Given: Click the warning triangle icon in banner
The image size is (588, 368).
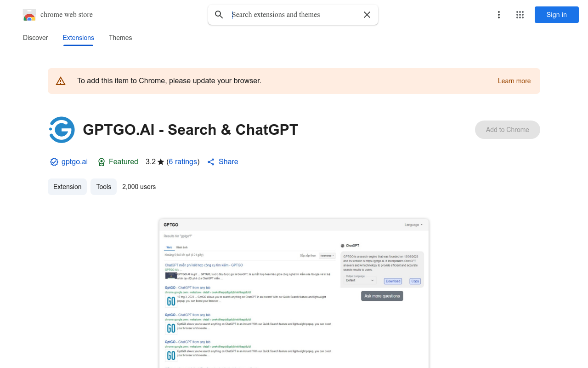Looking at the screenshot, I should 61,81.
